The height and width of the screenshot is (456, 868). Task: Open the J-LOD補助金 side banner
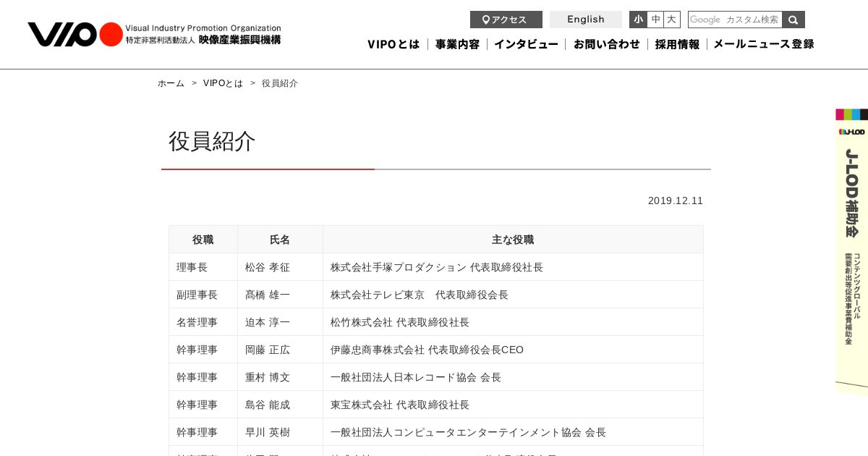pos(851,251)
